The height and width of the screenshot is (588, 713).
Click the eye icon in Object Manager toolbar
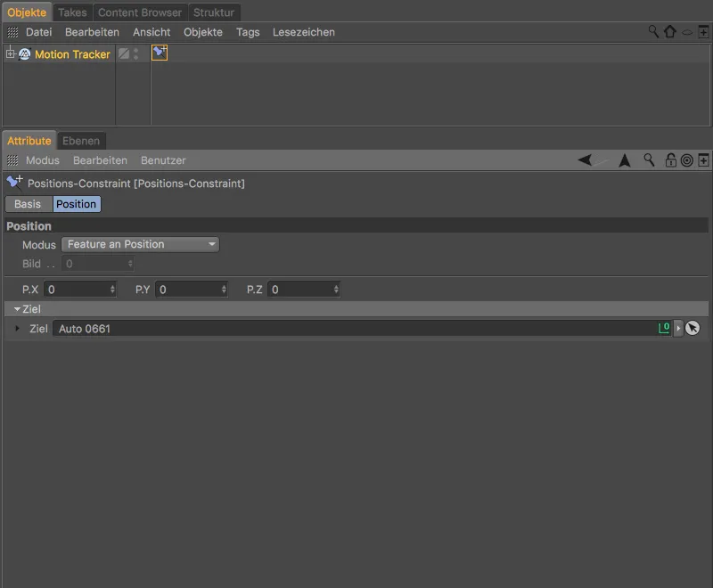coord(687,32)
